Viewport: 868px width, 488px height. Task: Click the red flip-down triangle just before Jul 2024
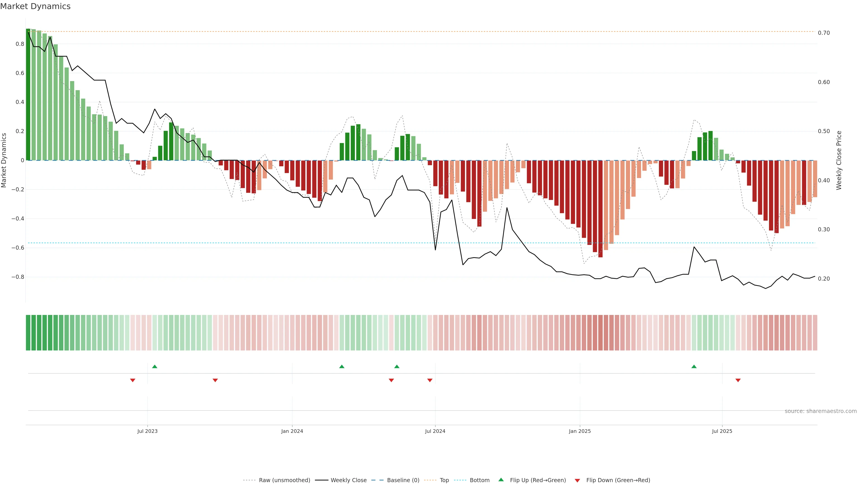coord(430,380)
